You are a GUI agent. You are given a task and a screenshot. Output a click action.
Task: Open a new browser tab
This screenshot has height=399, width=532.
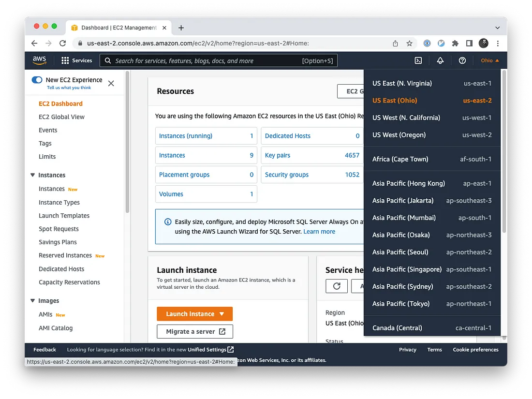tap(181, 28)
